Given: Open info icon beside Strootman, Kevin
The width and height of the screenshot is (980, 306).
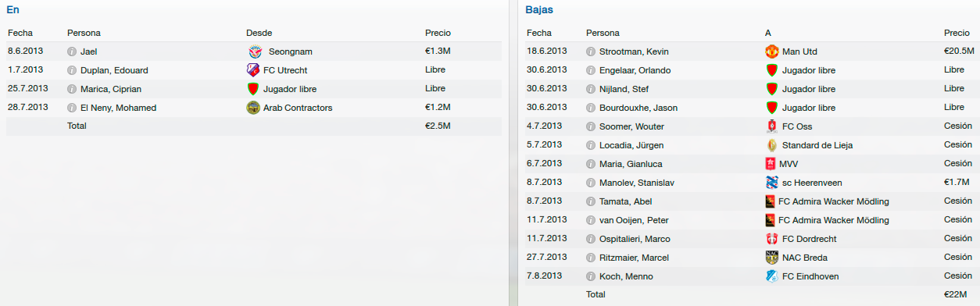Looking at the screenshot, I should click(591, 52).
